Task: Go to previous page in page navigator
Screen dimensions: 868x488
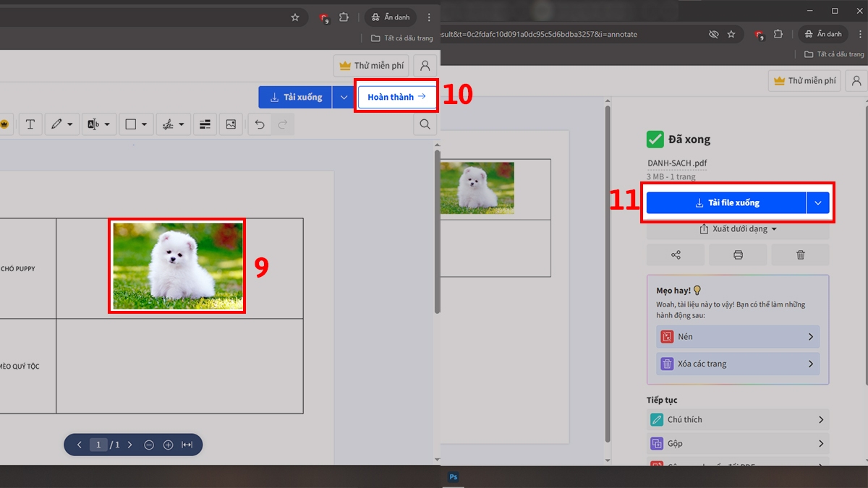Action: (79, 445)
